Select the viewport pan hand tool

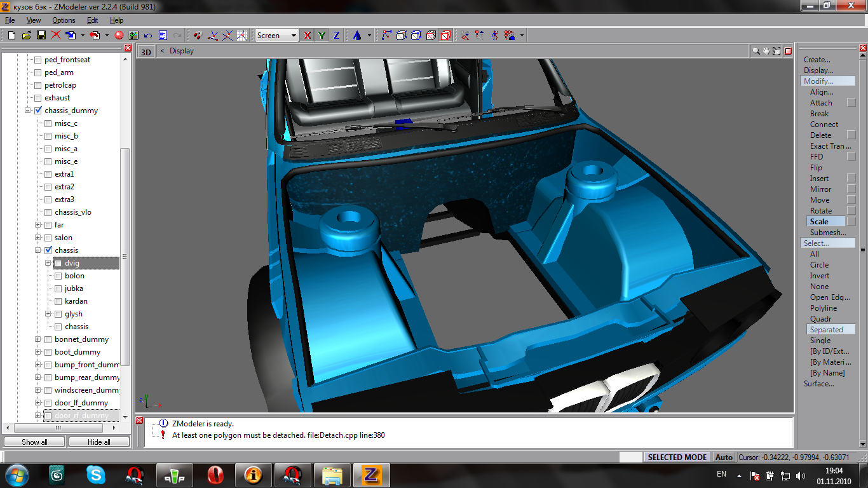767,51
